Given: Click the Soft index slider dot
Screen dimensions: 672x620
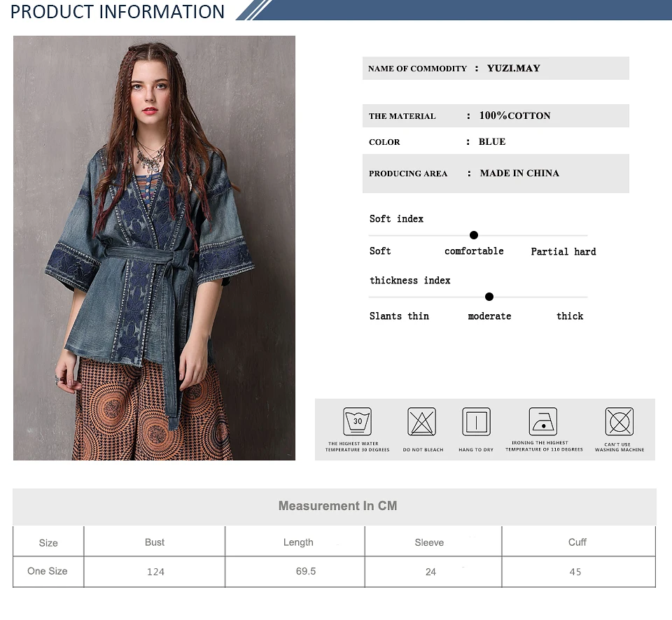Looking at the screenshot, I should (474, 235).
